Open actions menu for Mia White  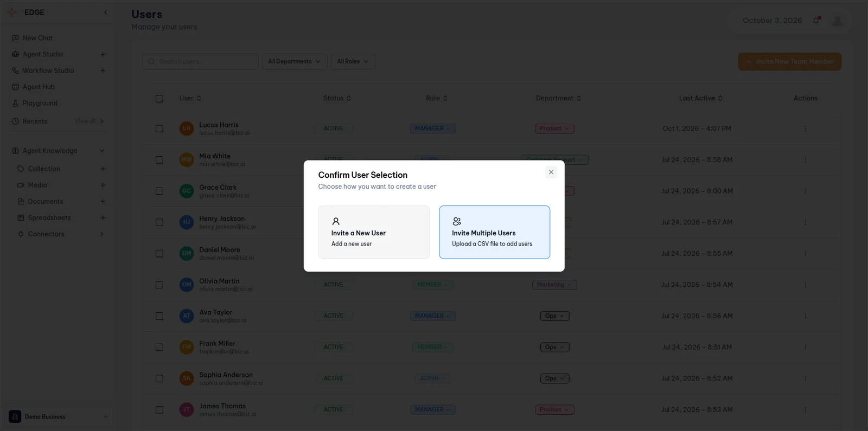805,160
